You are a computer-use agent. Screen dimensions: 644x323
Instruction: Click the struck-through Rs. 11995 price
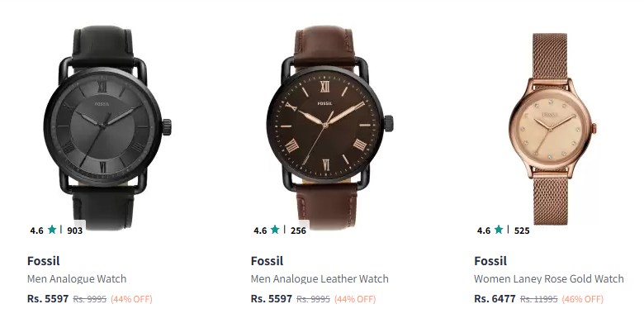pos(539,299)
